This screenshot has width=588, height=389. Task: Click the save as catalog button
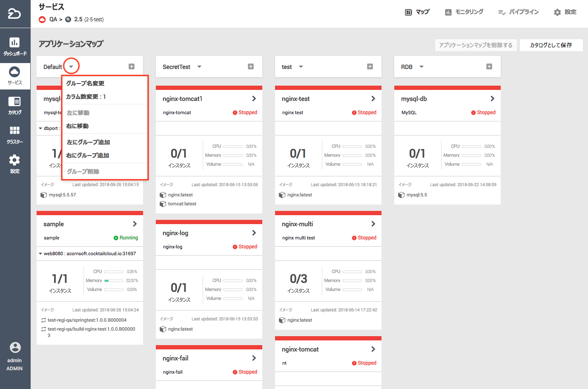pyautogui.click(x=551, y=45)
